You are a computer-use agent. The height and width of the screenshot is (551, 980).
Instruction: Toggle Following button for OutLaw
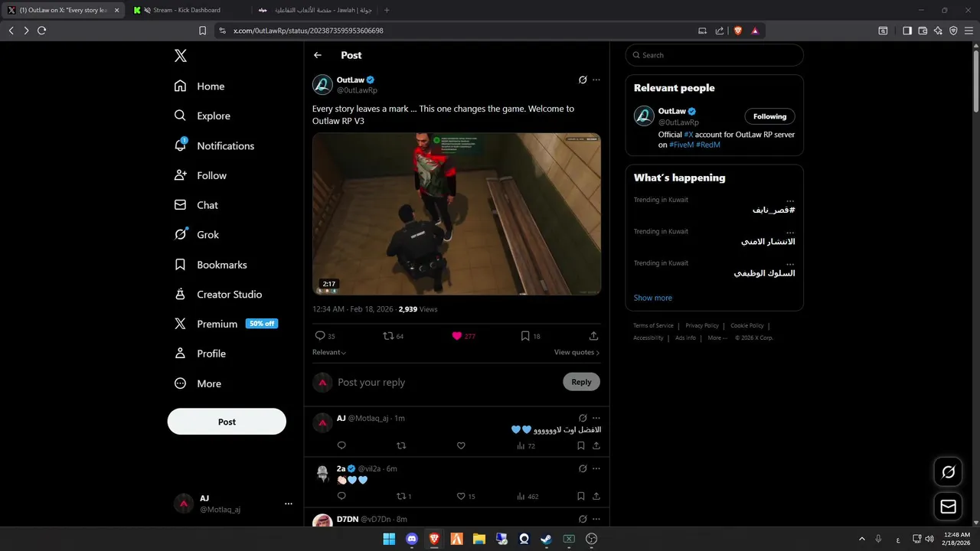click(x=769, y=116)
